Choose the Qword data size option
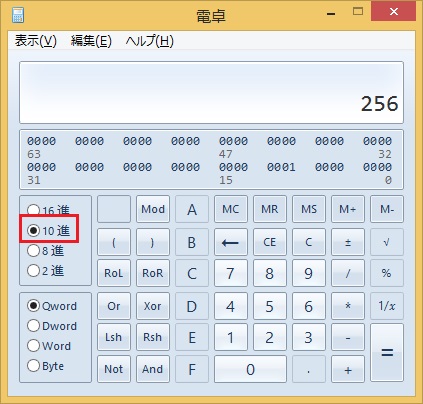The image size is (423, 404). (x=52, y=306)
